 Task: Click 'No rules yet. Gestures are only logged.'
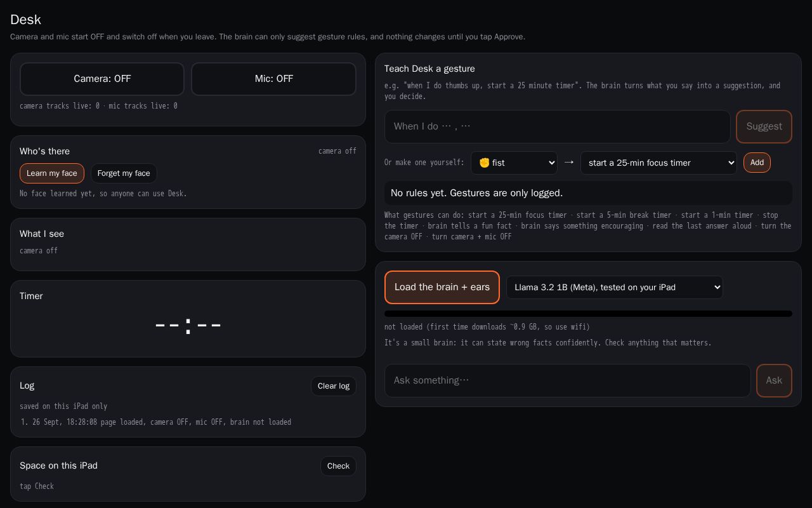pos(588,193)
